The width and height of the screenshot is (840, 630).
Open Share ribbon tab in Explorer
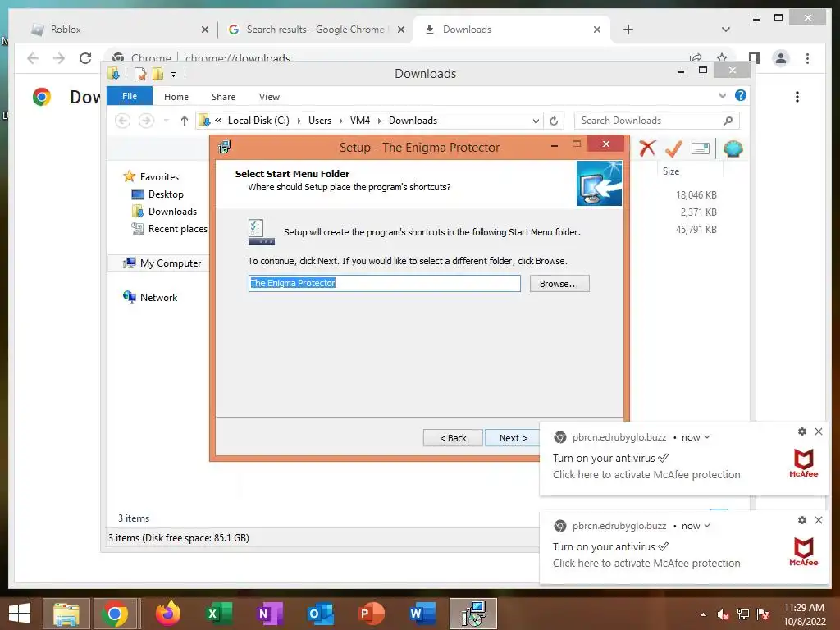coord(223,97)
